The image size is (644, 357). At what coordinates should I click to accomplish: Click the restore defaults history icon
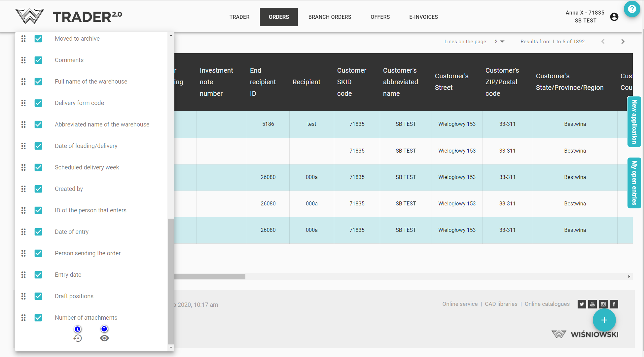click(x=78, y=338)
